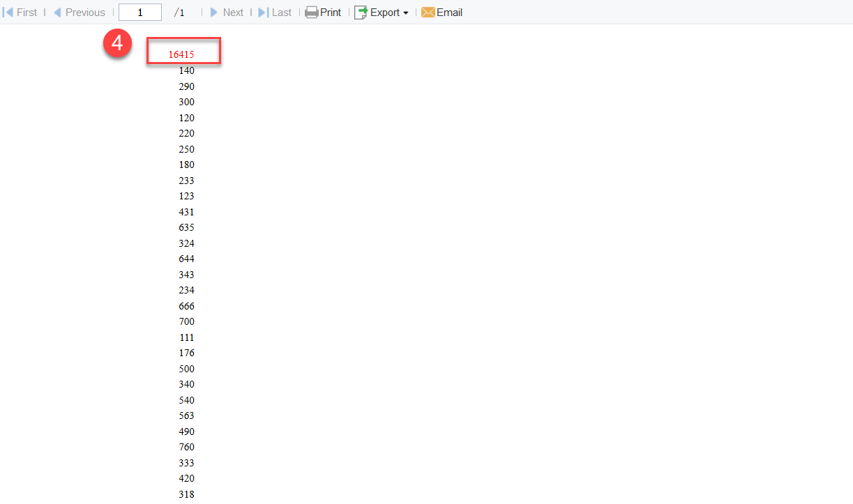Click the Last text label
Image resolution: width=853 pixels, height=504 pixels.
[280, 12]
